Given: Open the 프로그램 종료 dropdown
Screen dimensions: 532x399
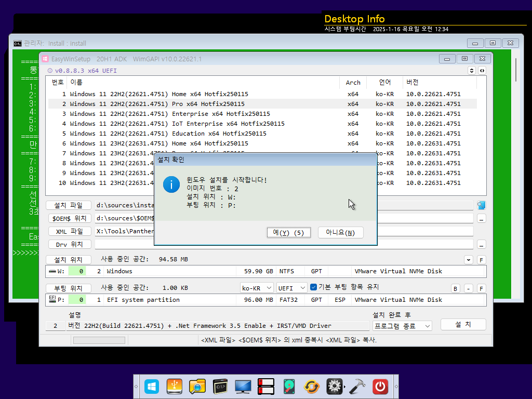Looking at the screenshot, I should tap(402, 326).
